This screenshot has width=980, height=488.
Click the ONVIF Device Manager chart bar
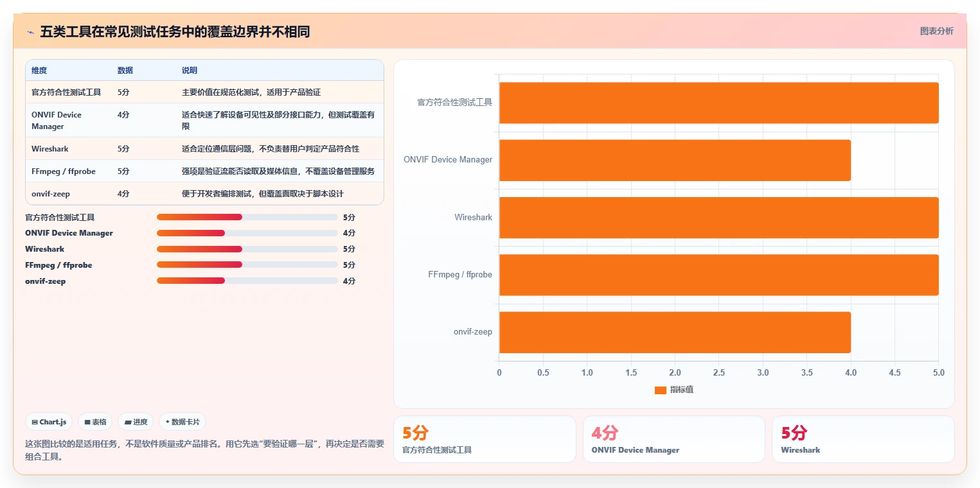point(675,160)
